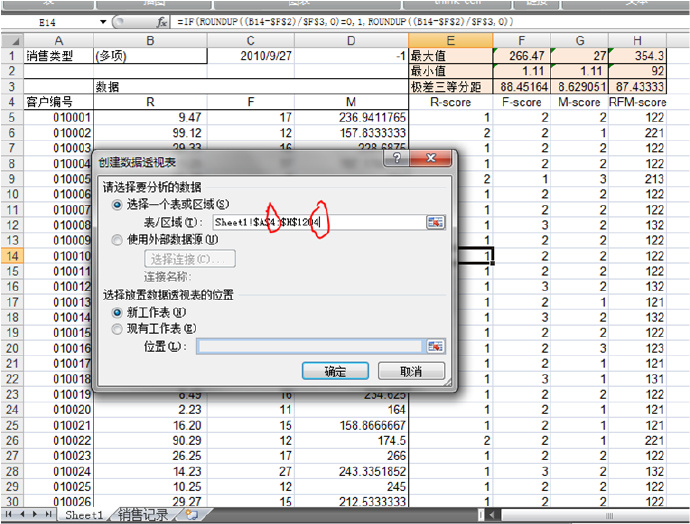Select column A header

click(58, 41)
